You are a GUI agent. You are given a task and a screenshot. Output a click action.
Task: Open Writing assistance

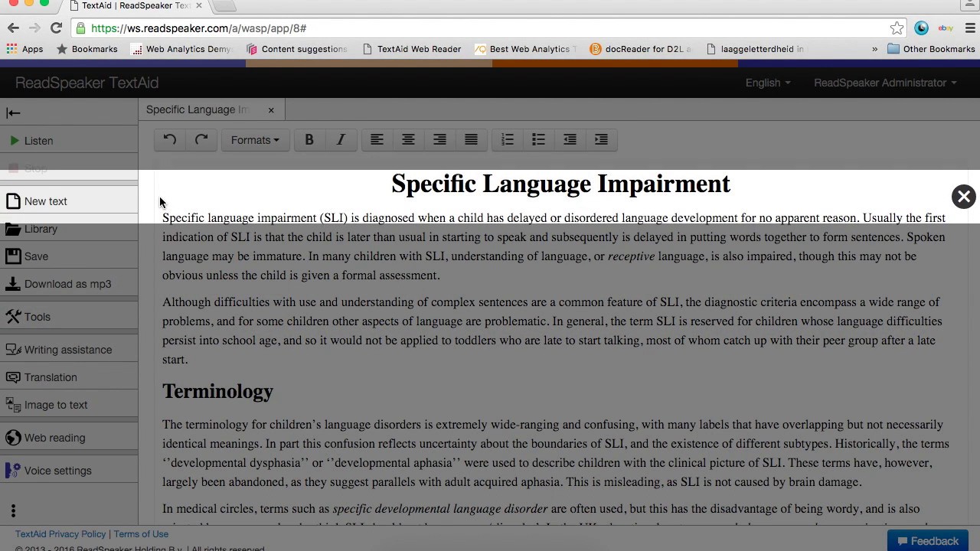coord(69,350)
